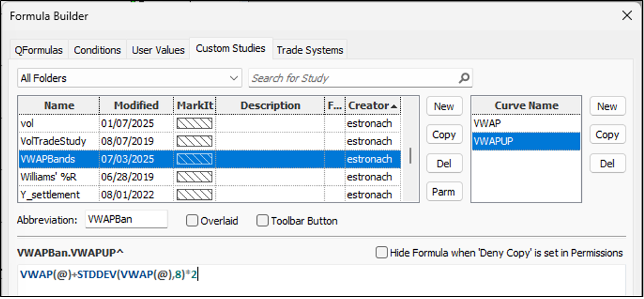Close the Formula Builder dialog
The width and height of the screenshot is (644, 299).
coord(627,16)
